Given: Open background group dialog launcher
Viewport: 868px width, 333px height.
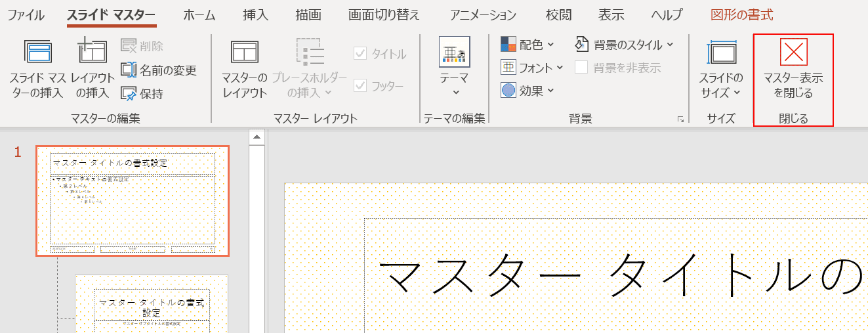Looking at the screenshot, I should [x=680, y=120].
